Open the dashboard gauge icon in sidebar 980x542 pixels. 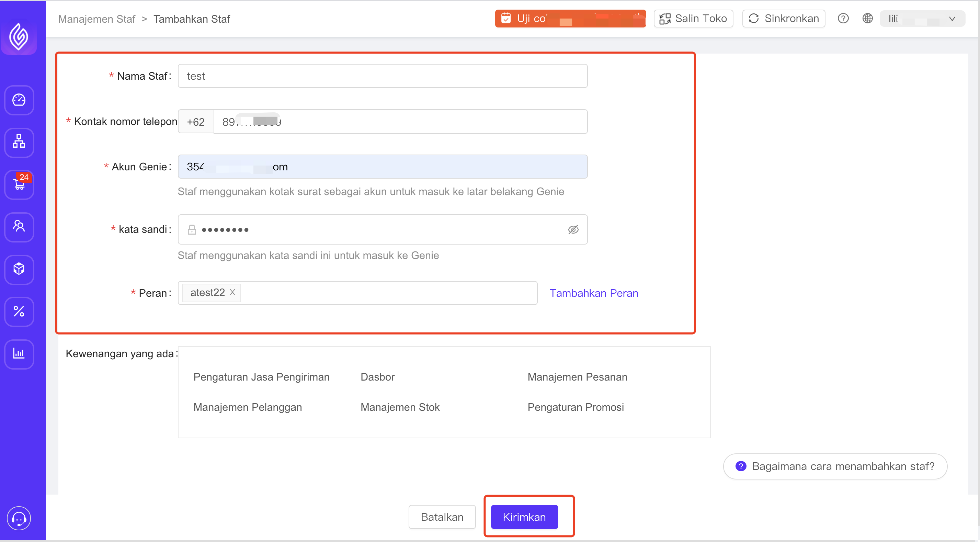[19, 100]
